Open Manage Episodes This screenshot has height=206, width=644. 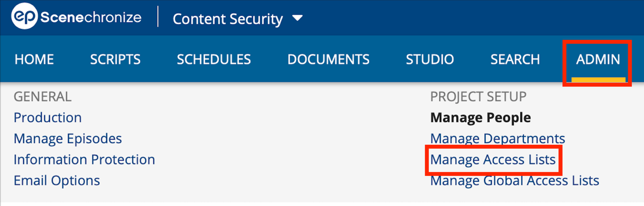pyautogui.click(x=68, y=139)
